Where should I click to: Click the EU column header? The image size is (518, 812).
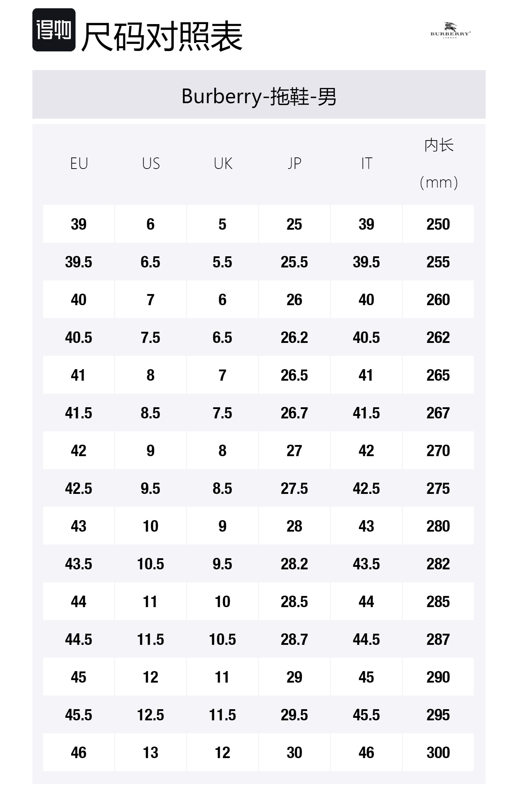point(79,164)
